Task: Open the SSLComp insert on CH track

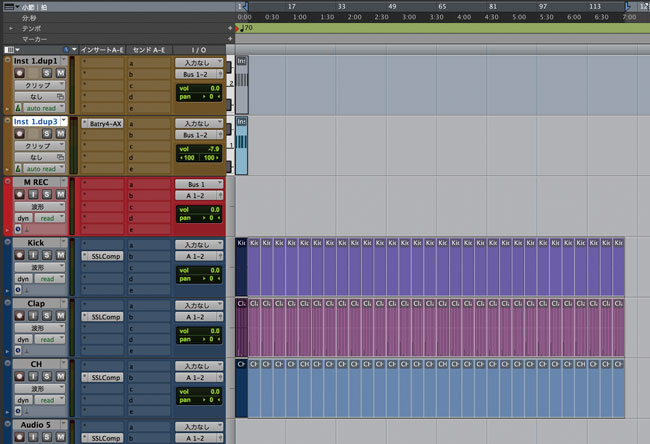Action: [103, 378]
